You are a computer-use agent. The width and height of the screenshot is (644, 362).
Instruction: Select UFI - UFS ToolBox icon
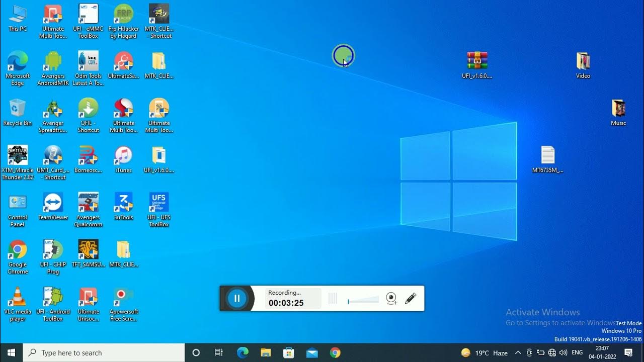tap(159, 210)
